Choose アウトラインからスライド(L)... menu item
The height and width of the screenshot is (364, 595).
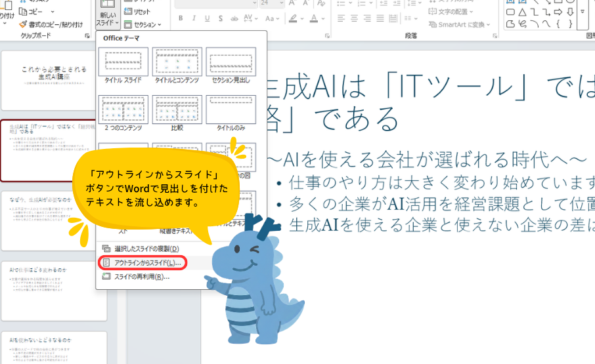[x=143, y=263]
